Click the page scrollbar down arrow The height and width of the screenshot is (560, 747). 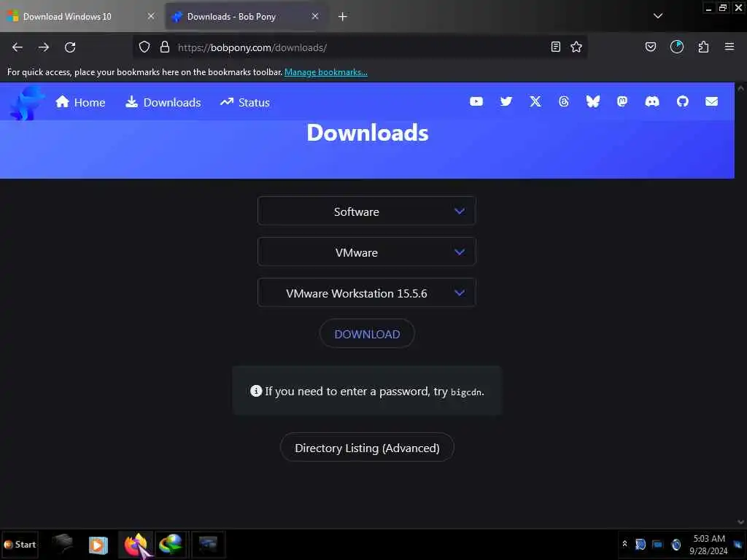740,522
